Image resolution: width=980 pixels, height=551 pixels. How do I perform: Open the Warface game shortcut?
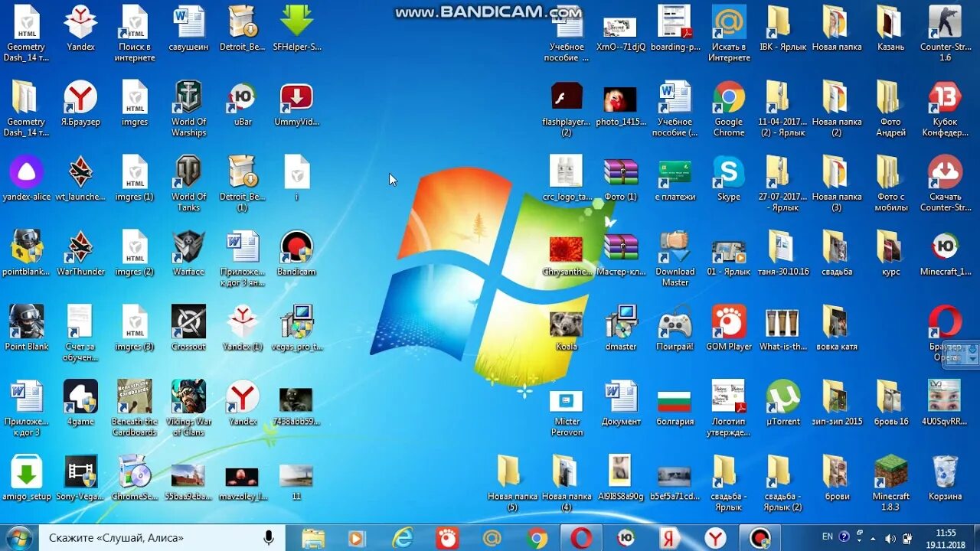(x=188, y=253)
